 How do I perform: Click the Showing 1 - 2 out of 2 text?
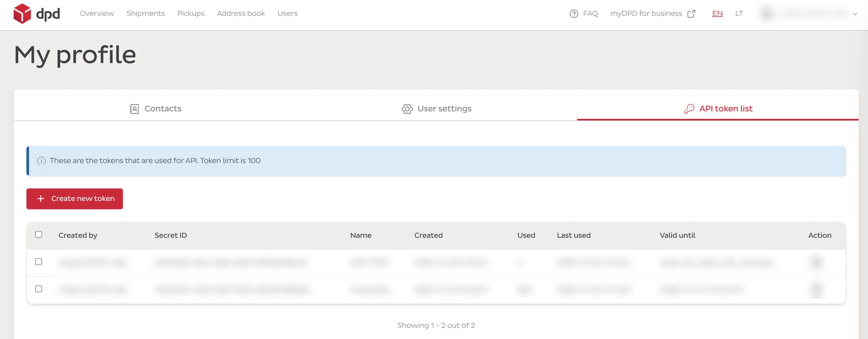[436, 326]
